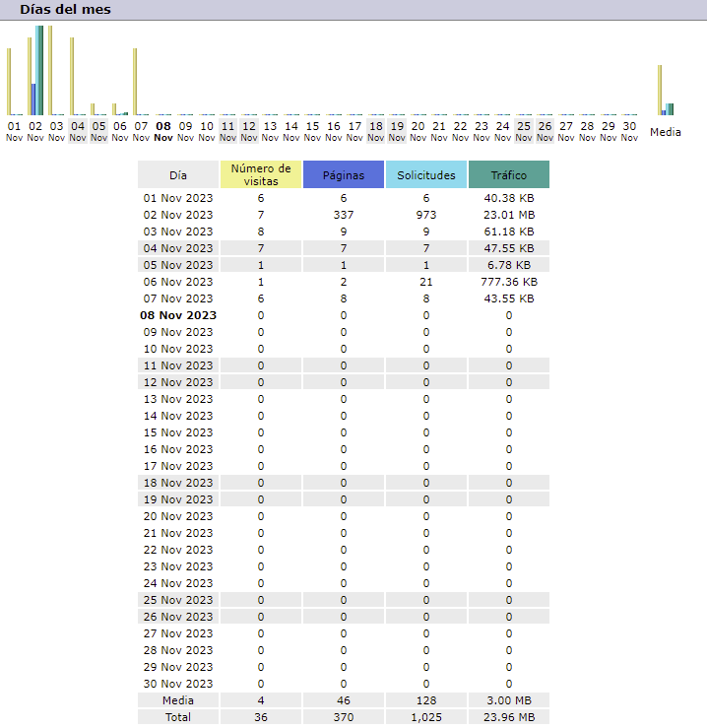Click the average pages value '46'

click(344, 700)
